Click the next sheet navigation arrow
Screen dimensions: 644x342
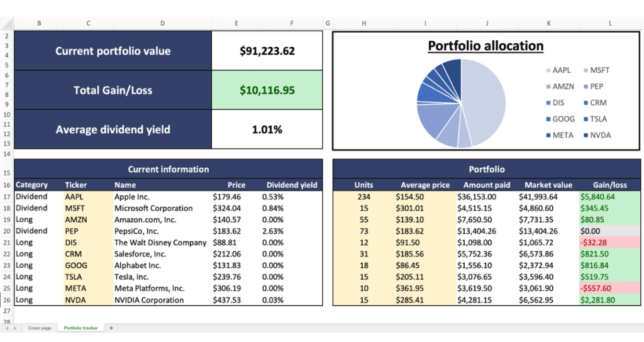pos(15,328)
